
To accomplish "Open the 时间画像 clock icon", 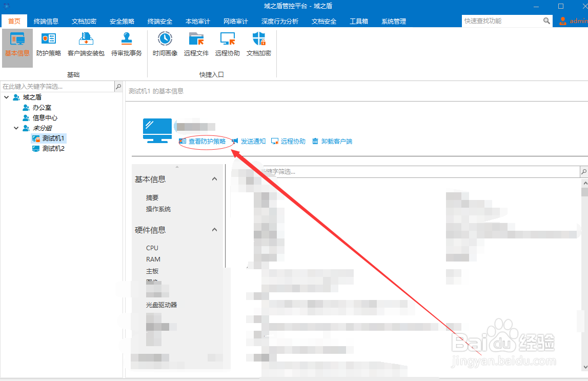I will tap(165, 45).
